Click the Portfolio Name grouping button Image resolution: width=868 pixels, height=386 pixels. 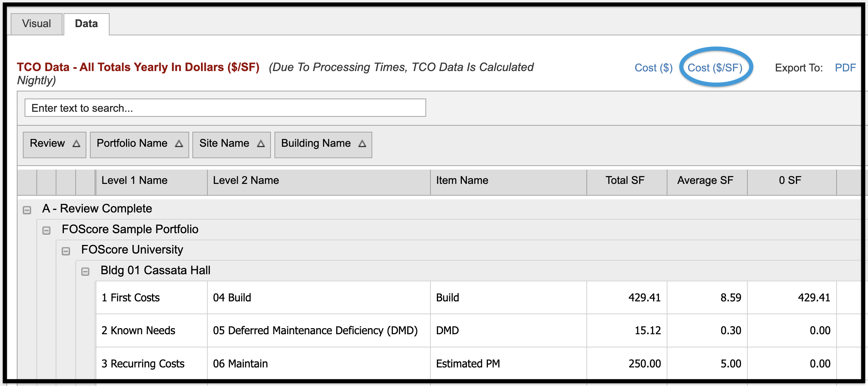[140, 145]
